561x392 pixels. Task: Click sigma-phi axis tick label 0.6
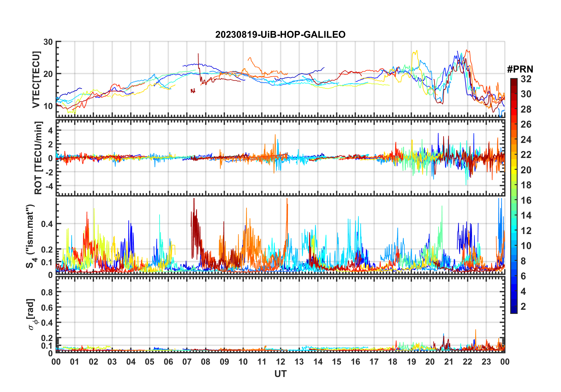coord(47,307)
